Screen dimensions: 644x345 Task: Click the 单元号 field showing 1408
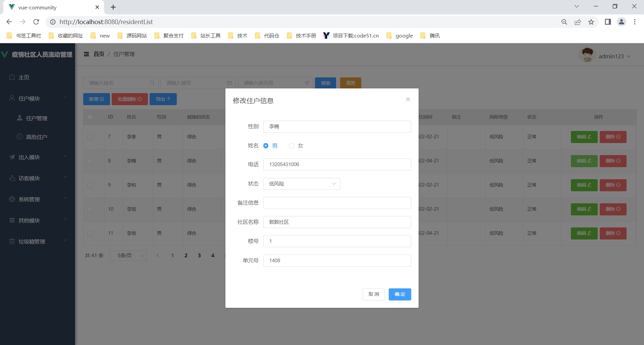click(337, 261)
